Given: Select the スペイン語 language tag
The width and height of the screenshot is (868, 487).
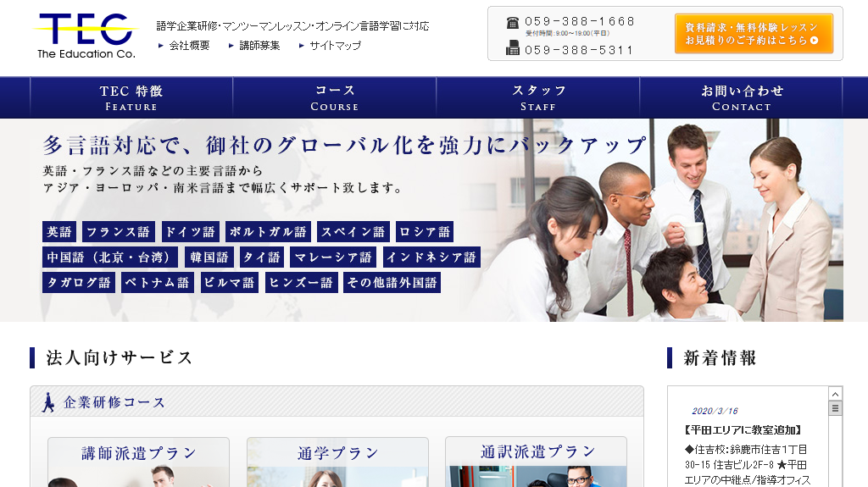Looking at the screenshot, I should point(353,232).
